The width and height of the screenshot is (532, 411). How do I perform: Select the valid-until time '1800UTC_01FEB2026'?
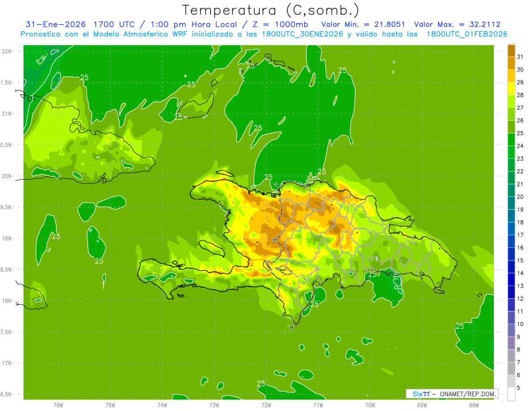coord(467,34)
